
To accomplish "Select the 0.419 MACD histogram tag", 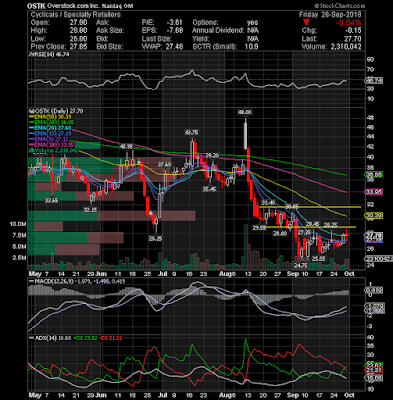I will point(375,290).
